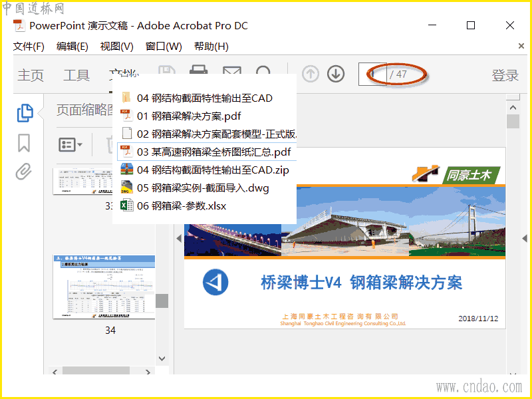Select 01 钢箱梁解决方案.pdf file
This screenshot has width=532, height=399.
[189, 116]
